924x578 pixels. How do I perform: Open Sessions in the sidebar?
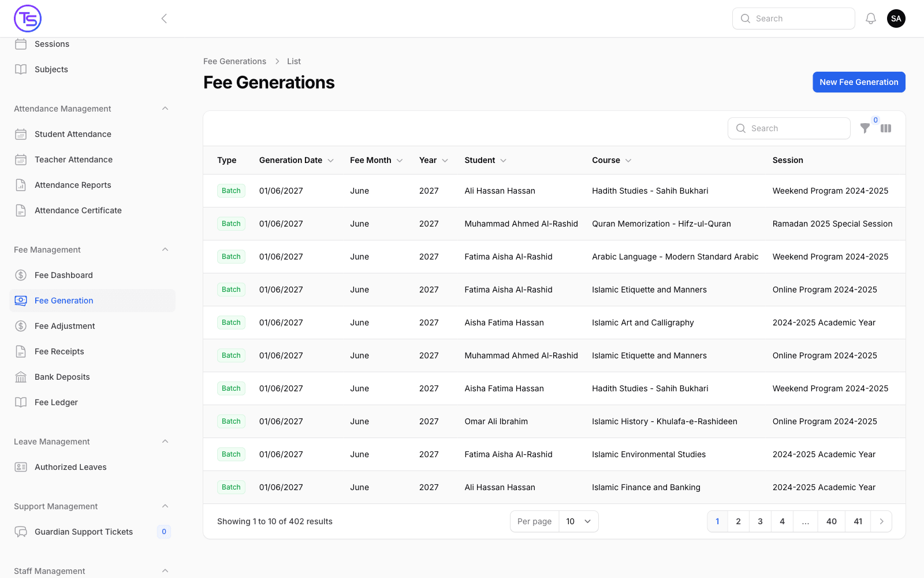pyautogui.click(x=92, y=44)
